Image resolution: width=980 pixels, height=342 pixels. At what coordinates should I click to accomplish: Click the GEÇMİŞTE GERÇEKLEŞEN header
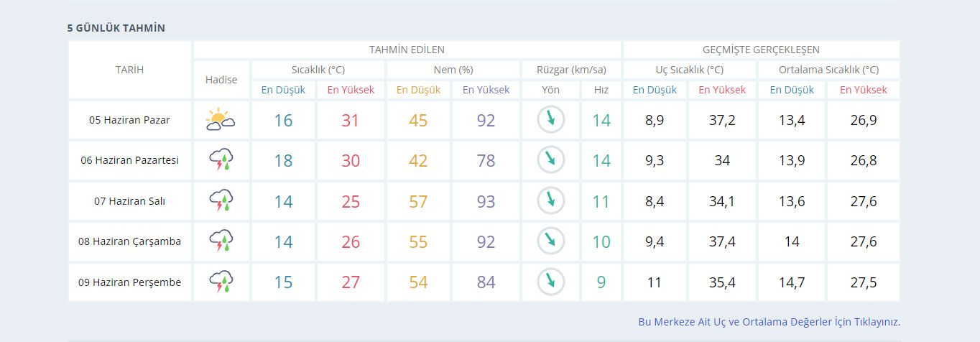[761, 50]
